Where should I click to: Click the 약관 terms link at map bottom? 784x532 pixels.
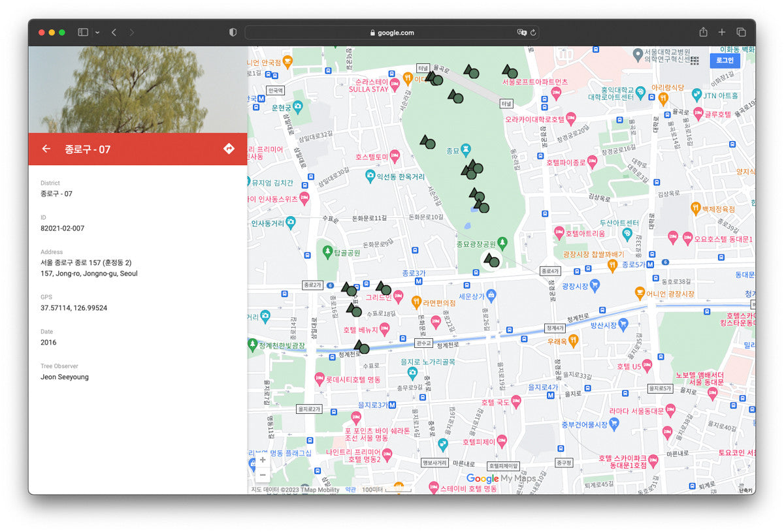click(x=351, y=490)
